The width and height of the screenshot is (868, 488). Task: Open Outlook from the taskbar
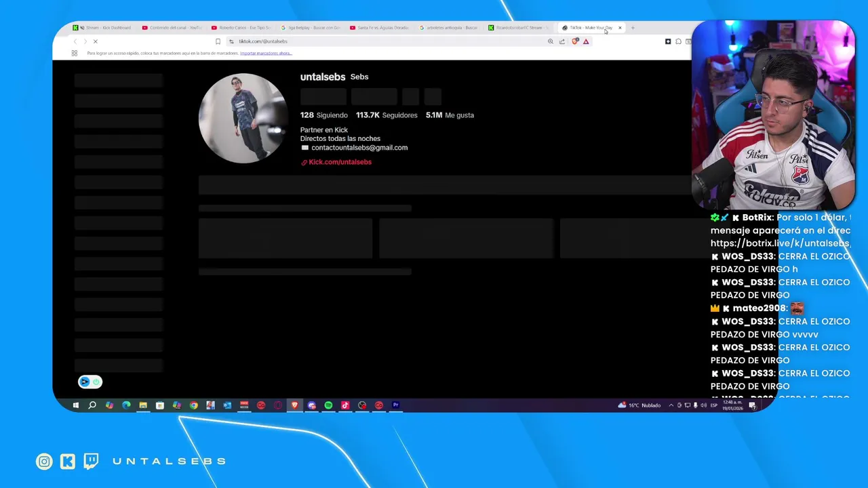pos(227,405)
